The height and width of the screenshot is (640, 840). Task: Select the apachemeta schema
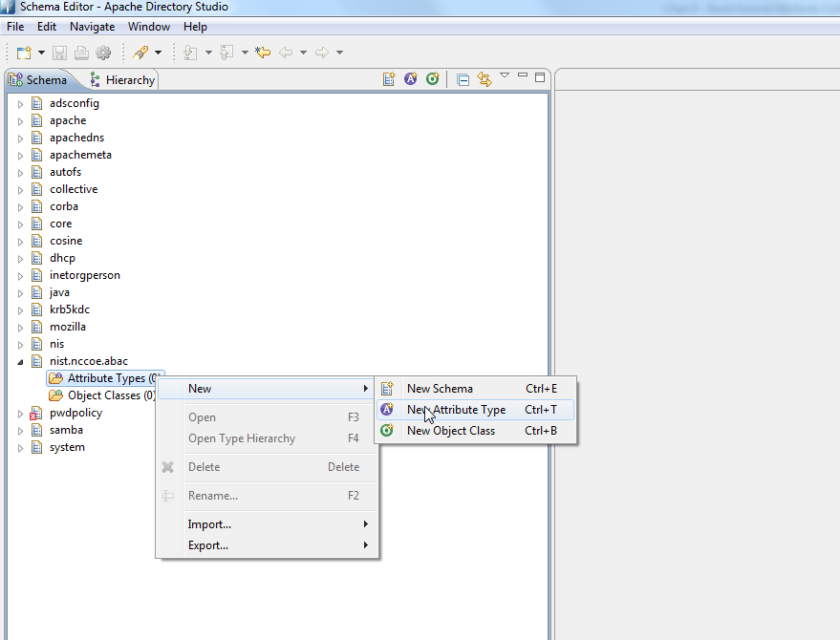[x=80, y=155]
